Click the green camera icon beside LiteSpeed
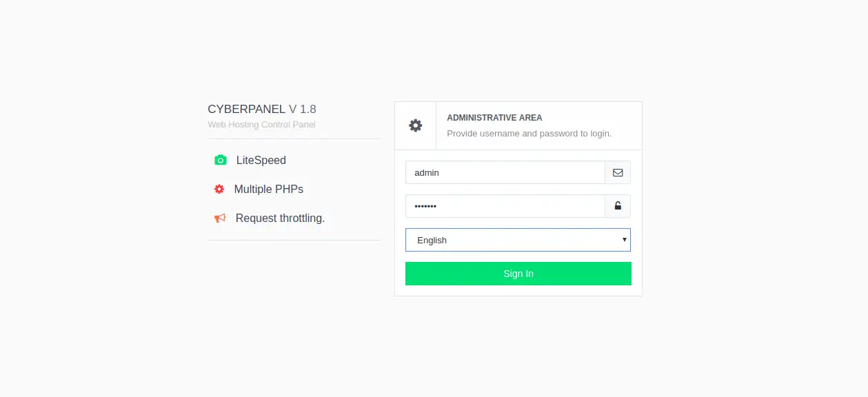Screen dimensions: 868x397 click(x=221, y=160)
